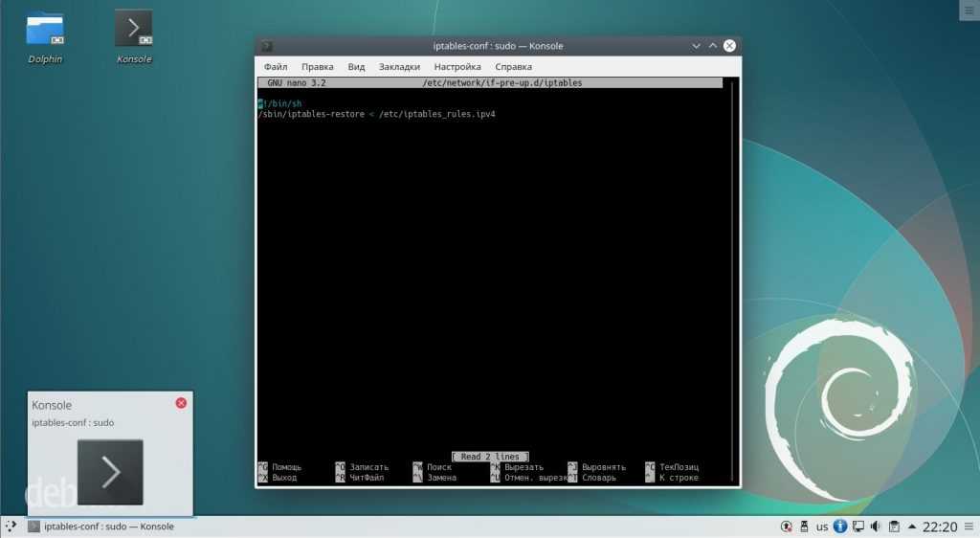Click the Konsole window preview thumbnail

point(110,471)
